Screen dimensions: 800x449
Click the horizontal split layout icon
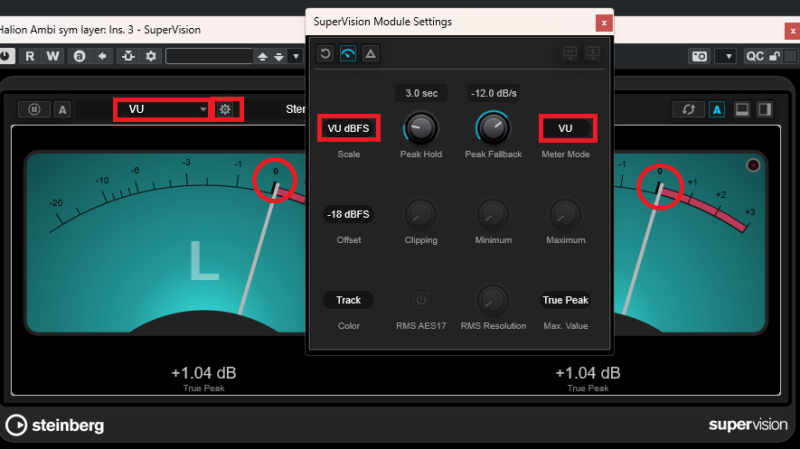click(x=742, y=109)
